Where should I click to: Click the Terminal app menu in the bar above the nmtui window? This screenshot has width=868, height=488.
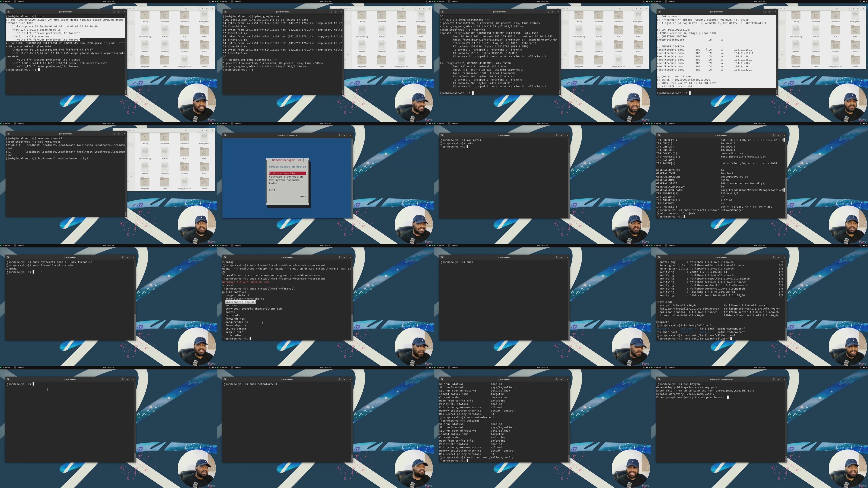pos(236,123)
